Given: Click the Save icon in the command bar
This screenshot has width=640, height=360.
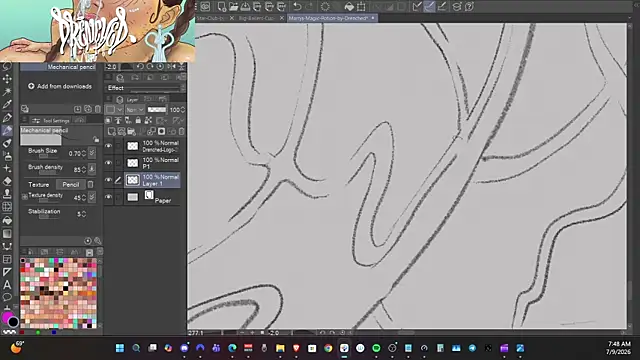Looking at the screenshot, I should (245, 7).
